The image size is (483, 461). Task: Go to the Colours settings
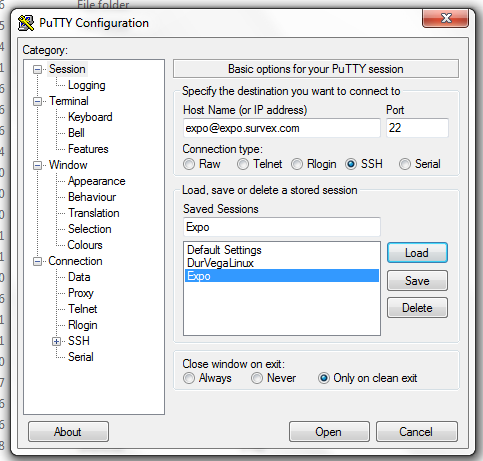(x=85, y=245)
